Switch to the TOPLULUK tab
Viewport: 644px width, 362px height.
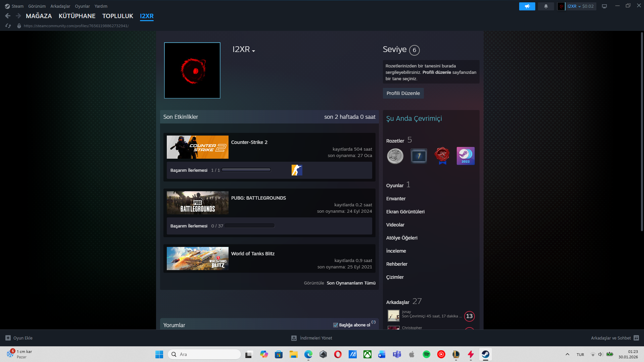[x=118, y=16]
